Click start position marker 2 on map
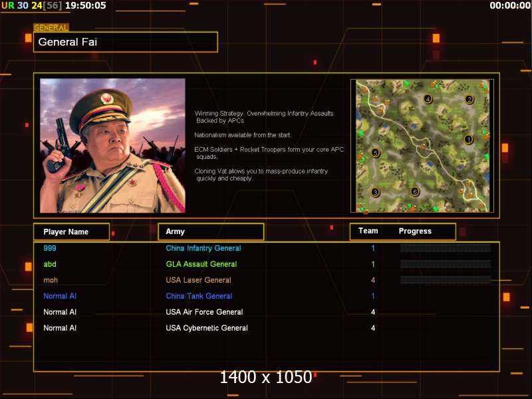The height and width of the screenshot is (399, 532). click(x=469, y=99)
